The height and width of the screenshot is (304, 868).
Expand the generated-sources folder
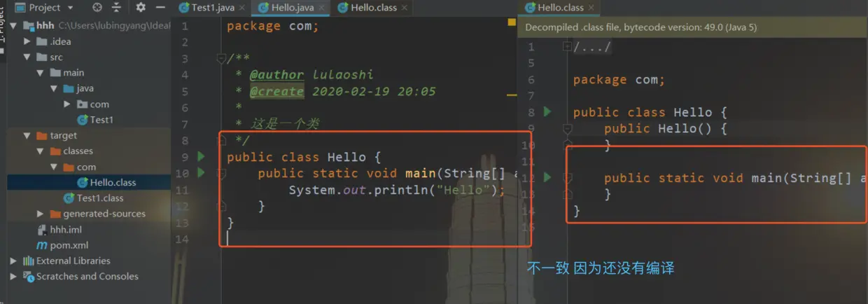(40, 214)
